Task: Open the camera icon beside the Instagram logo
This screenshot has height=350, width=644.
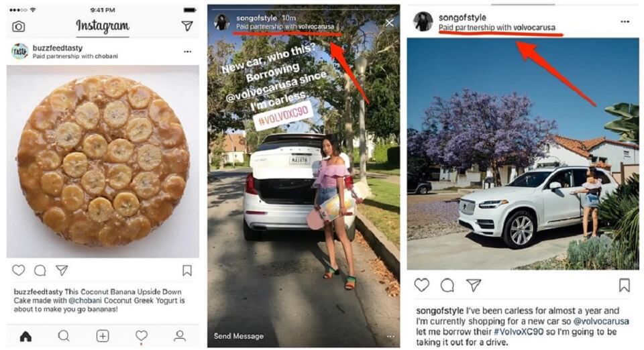Action: (x=19, y=27)
